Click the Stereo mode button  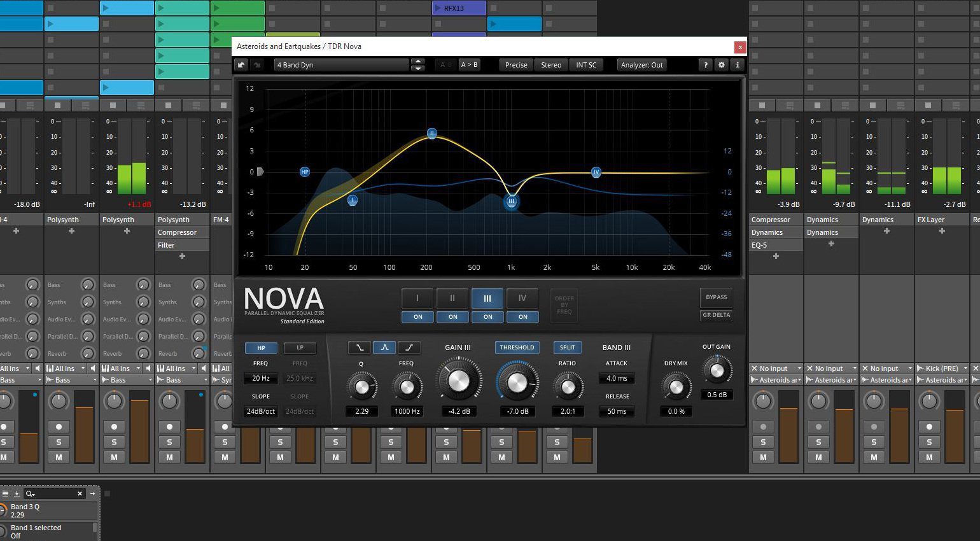(551, 65)
